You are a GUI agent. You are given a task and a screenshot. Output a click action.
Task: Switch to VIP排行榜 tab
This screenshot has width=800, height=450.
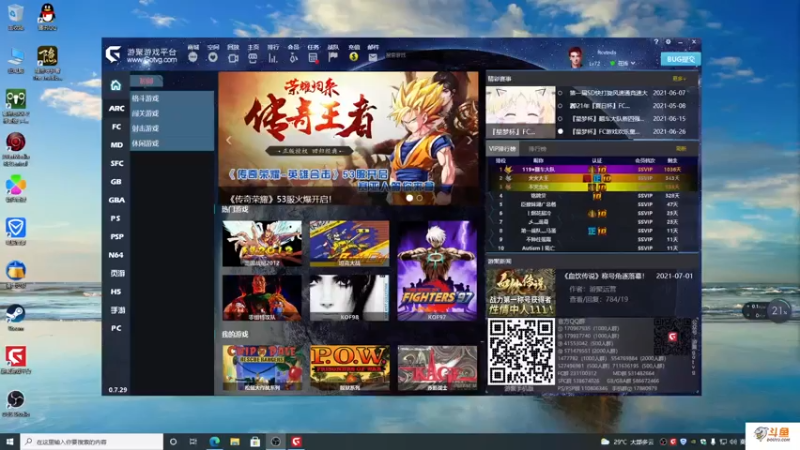coord(502,149)
